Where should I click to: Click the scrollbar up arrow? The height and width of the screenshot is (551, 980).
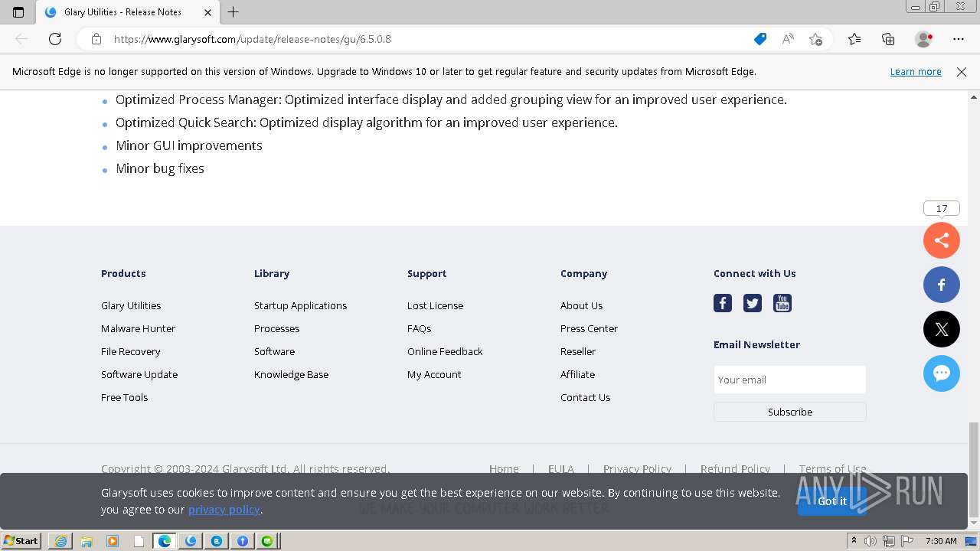tap(974, 97)
